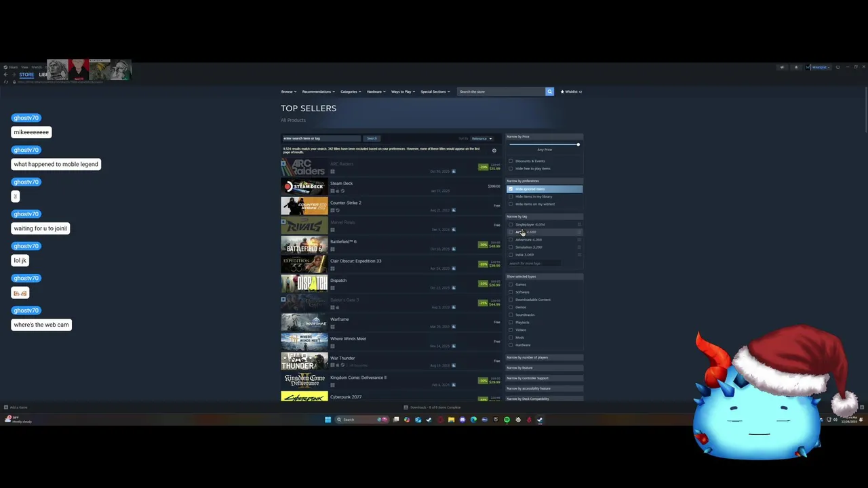Switch to the STORE tab
The width and height of the screenshot is (868, 488).
[26, 75]
